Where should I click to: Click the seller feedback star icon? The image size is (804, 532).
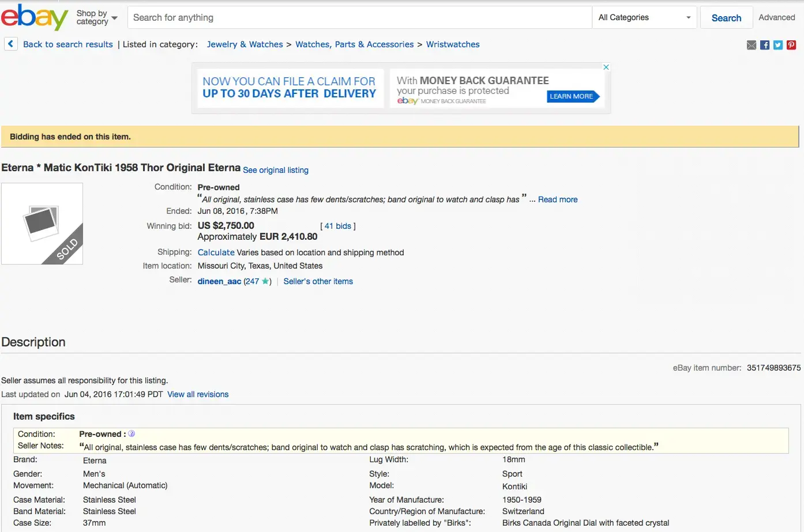265,281
